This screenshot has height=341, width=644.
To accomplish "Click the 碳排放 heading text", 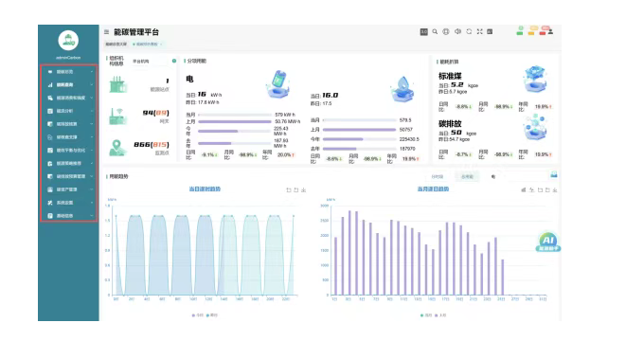I will point(450,124).
